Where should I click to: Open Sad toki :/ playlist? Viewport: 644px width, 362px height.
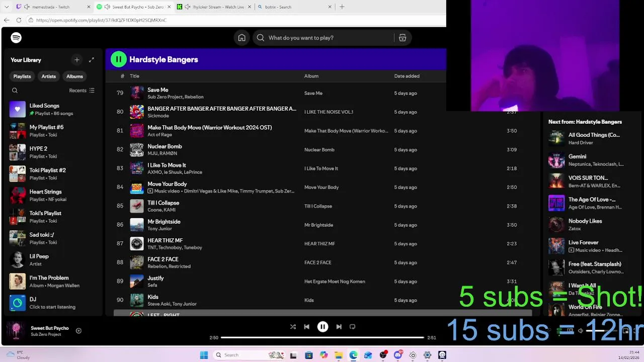click(53, 238)
